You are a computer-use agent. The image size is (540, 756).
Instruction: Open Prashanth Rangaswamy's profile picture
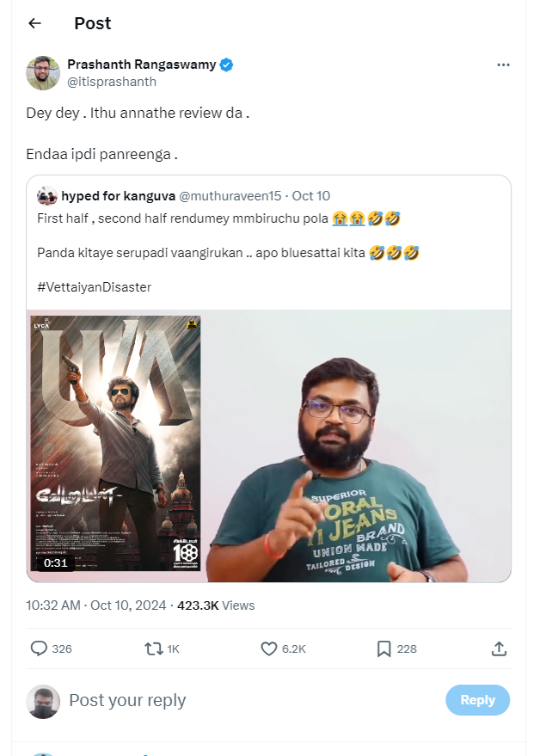coord(43,73)
